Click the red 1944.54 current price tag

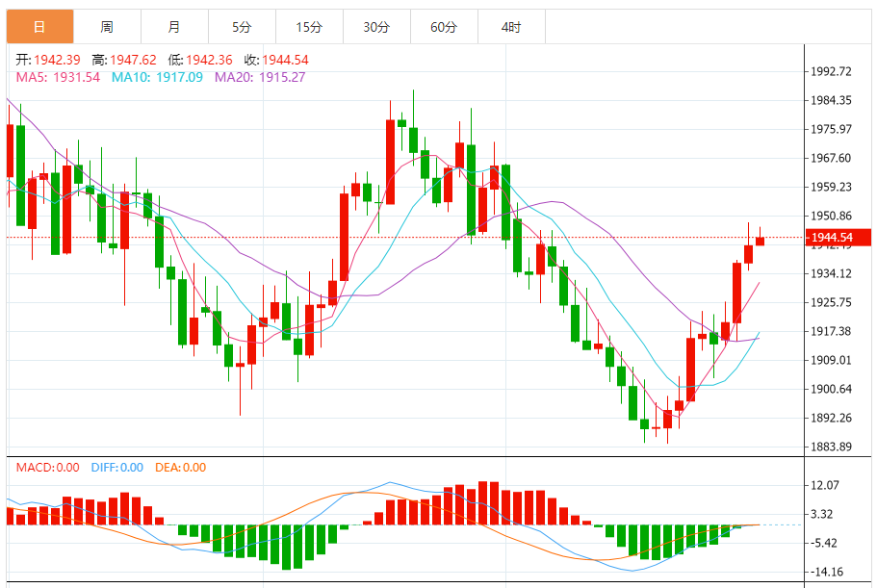pyautogui.click(x=838, y=237)
